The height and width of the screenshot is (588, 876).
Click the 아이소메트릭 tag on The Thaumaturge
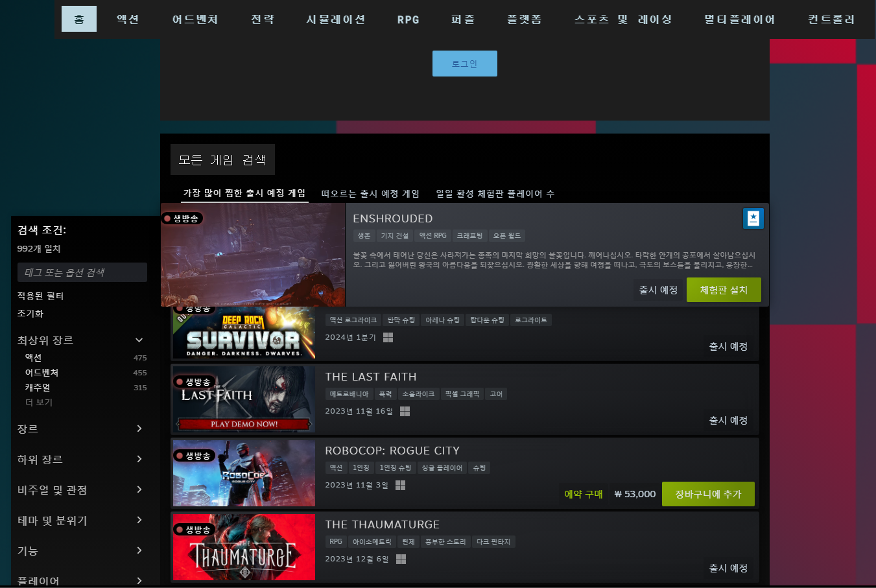coord(372,542)
